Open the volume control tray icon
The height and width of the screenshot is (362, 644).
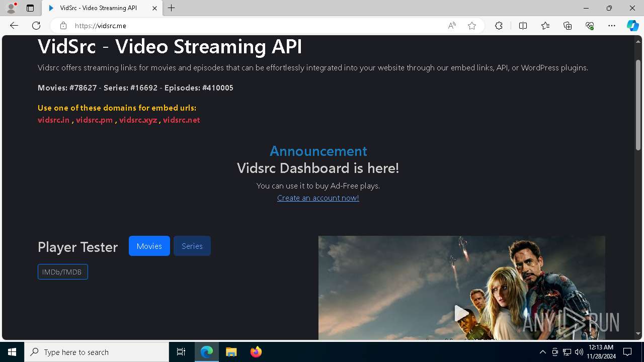click(579, 352)
